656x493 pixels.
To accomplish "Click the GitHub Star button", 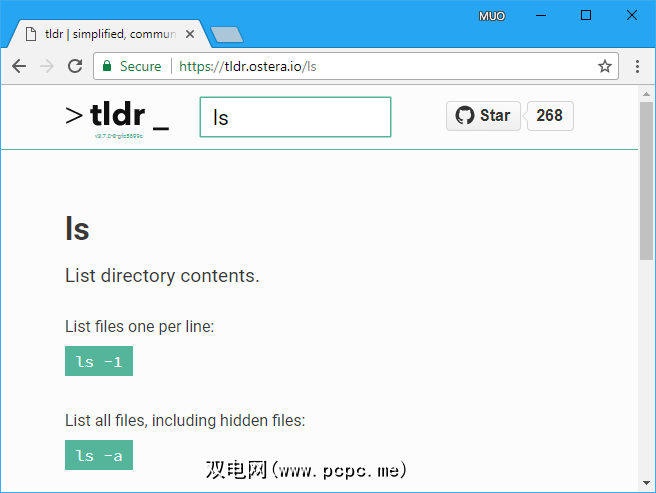I will coord(483,116).
